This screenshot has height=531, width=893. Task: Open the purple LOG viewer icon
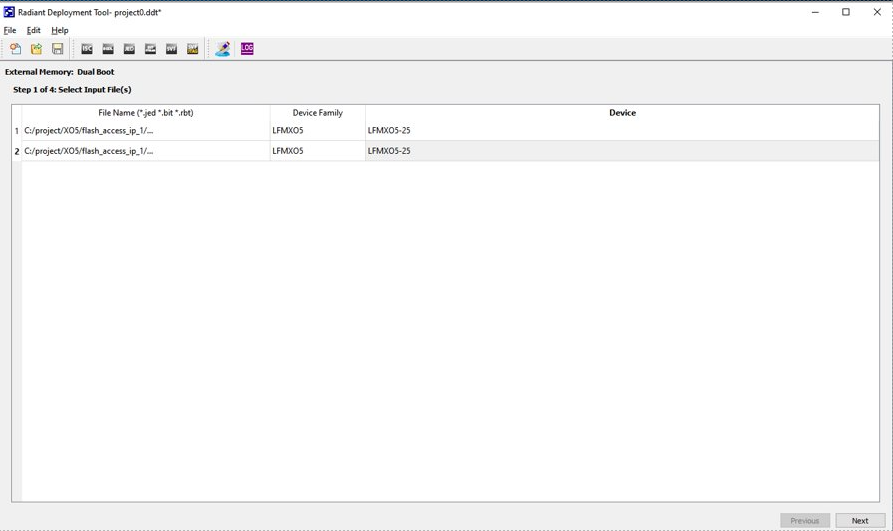pyautogui.click(x=247, y=49)
